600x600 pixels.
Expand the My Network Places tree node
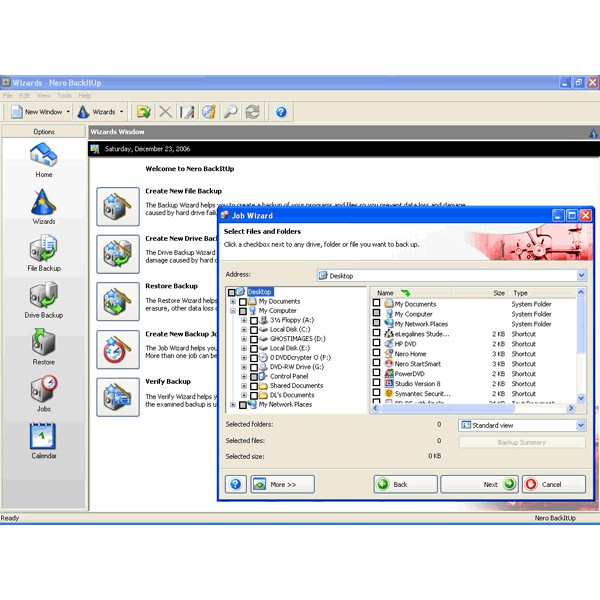(x=232, y=405)
